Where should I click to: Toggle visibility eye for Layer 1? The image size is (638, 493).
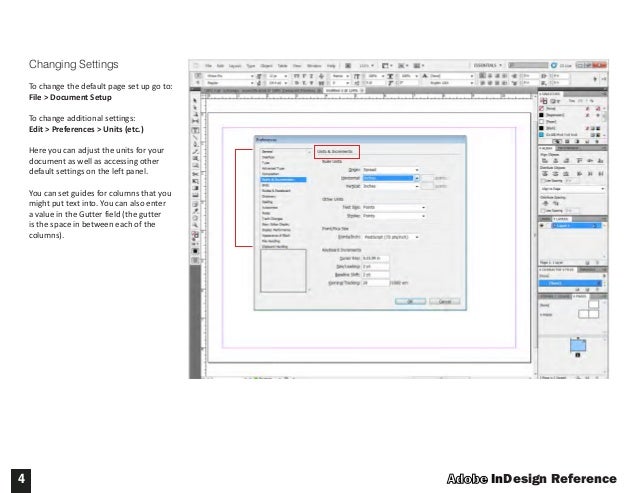click(x=542, y=226)
